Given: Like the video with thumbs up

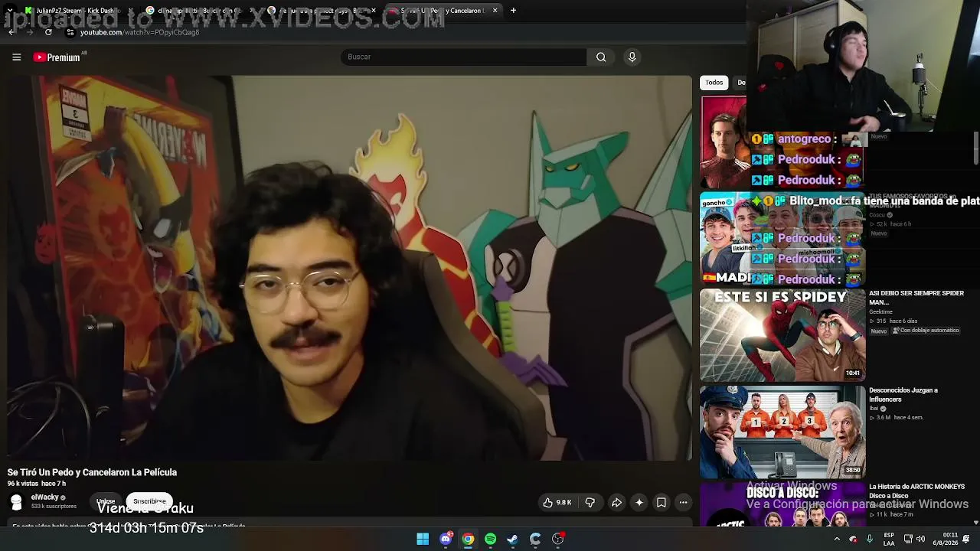Looking at the screenshot, I should pos(557,503).
